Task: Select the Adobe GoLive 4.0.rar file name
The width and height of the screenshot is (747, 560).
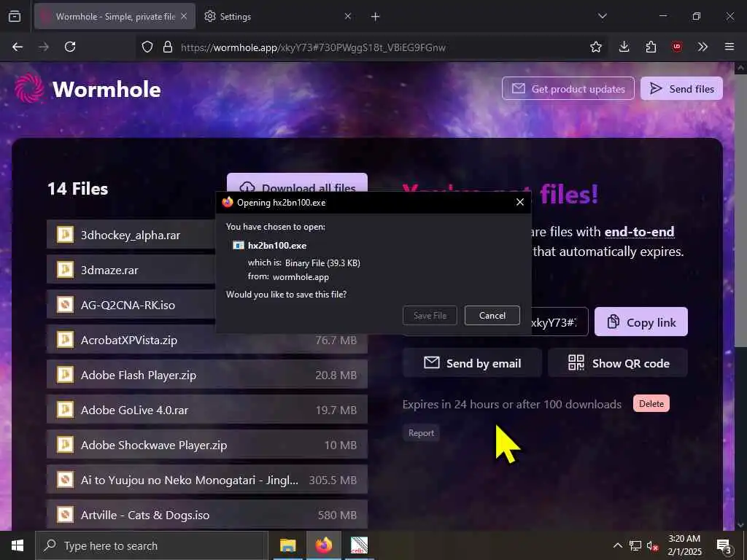Action: point(134,410)
